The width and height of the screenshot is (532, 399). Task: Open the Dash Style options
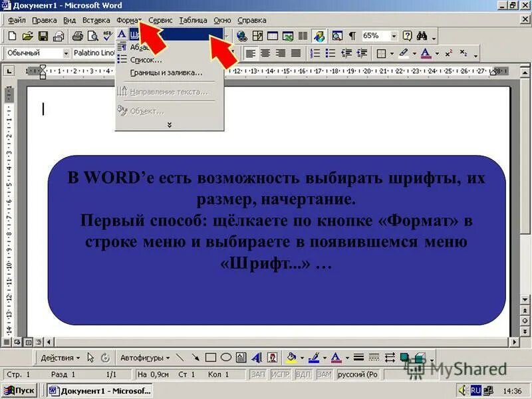374,358
